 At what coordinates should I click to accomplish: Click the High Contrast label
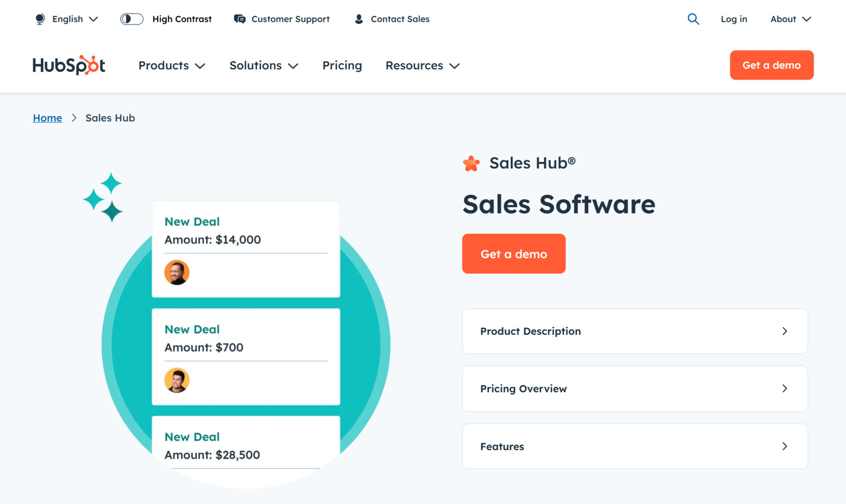(182, 19)
